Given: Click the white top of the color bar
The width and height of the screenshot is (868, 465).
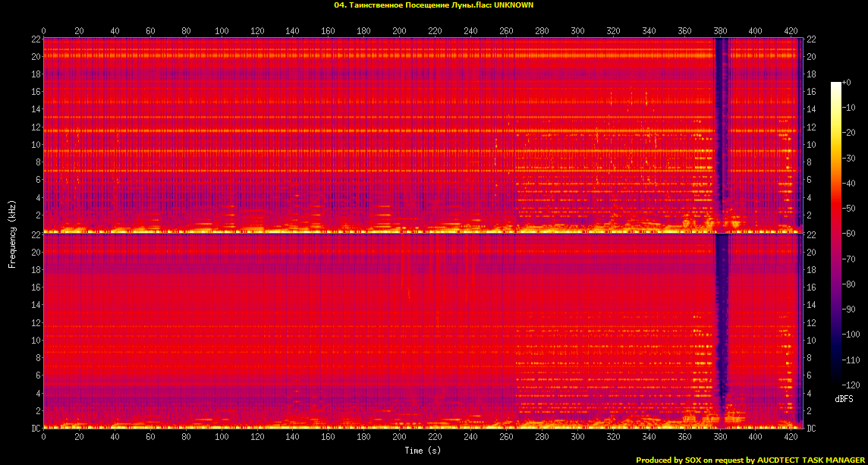Looking at the screenshot, I should [835, 85].
